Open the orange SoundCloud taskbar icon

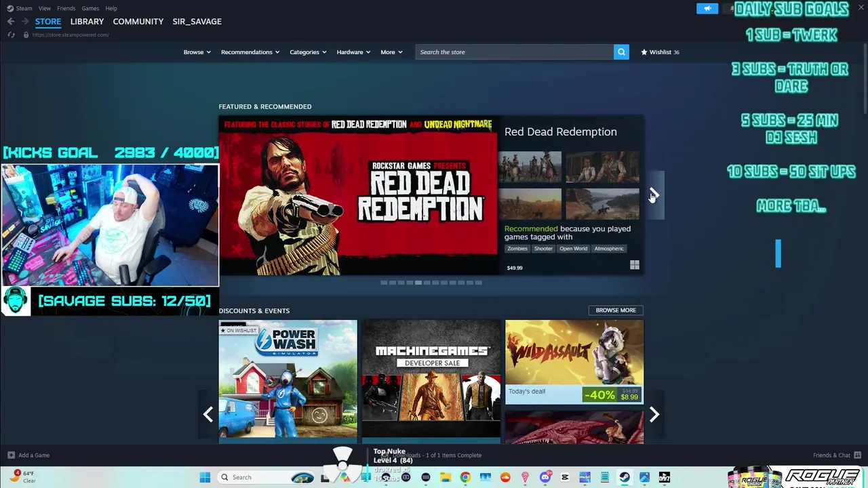tap(505, 477)
